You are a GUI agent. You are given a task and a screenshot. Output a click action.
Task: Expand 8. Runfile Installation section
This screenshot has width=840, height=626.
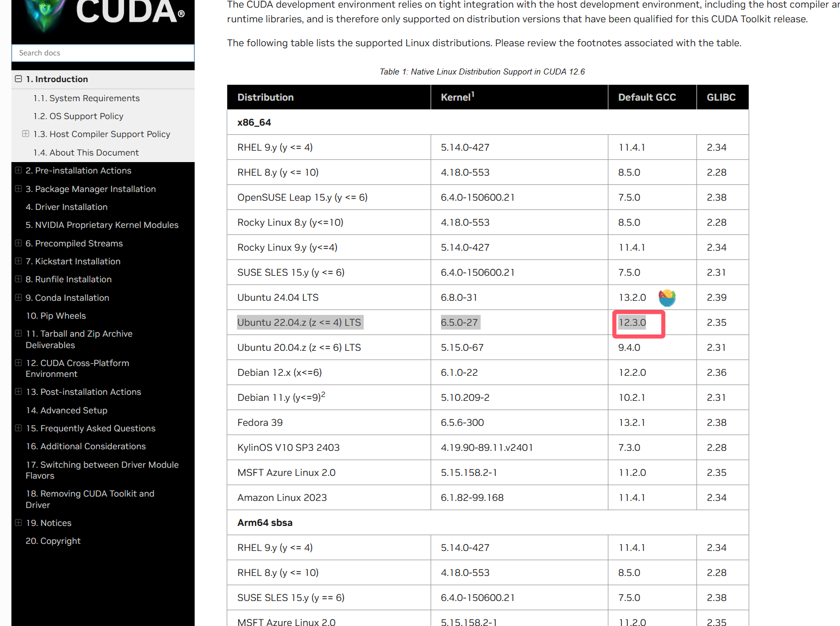[18, 279]
